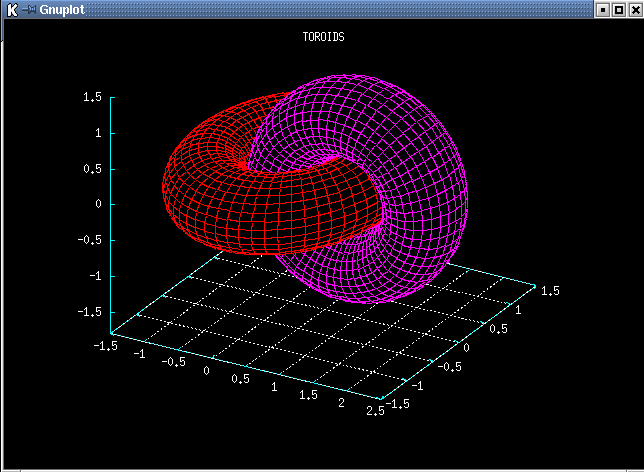The height and width of the screenshot is (472, 644).
Task: Maximize the Gnuplot window
Action: point(619,9)
